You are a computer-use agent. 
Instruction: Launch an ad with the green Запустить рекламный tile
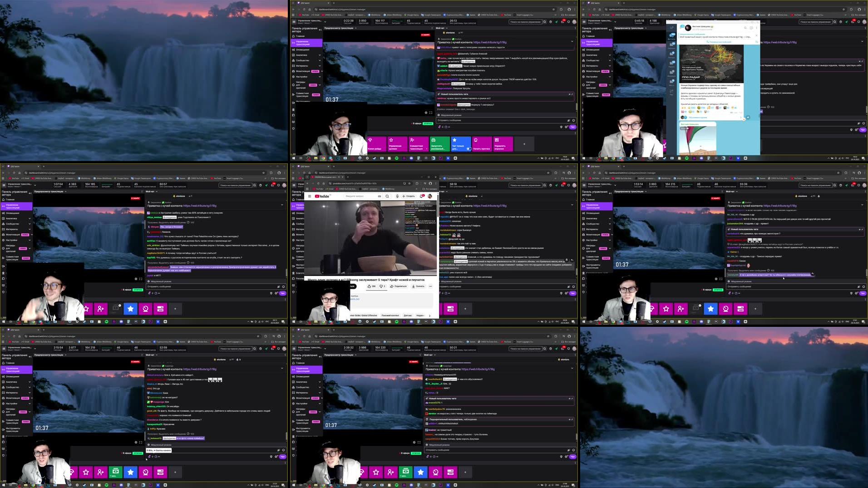(440, 144)
